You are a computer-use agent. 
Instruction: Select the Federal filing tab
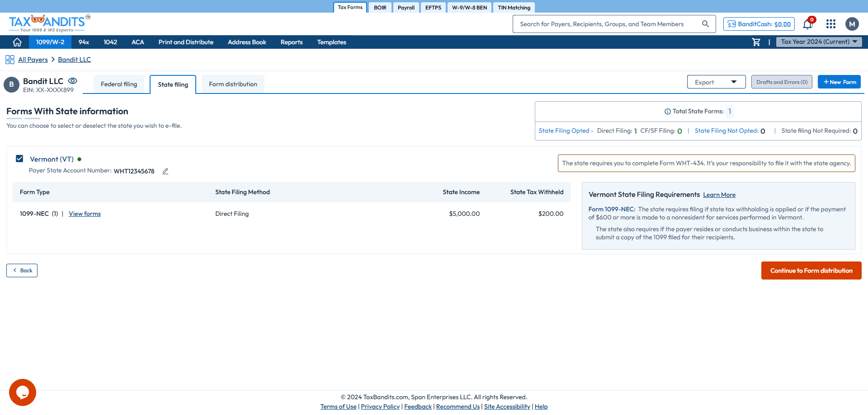point(119,84)
